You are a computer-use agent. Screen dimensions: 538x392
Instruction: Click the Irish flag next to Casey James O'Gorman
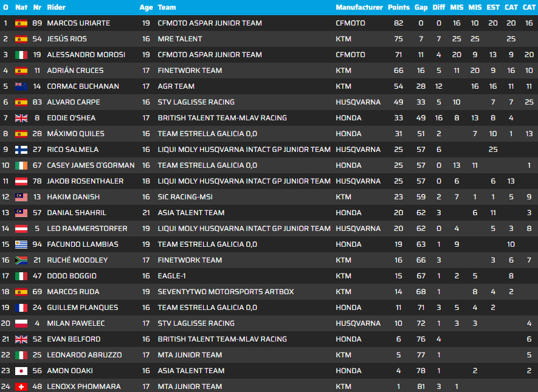pyautogui.click(x=21, y=165)
